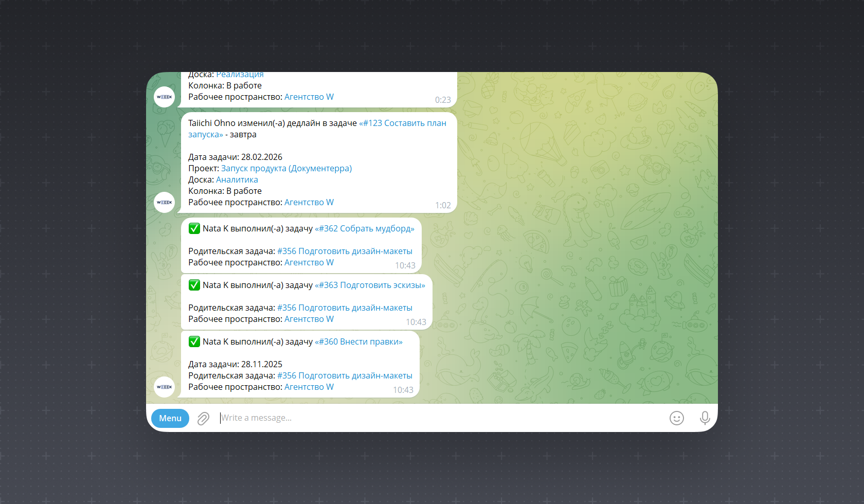Screen dimensions: 864x504
Task: Open the Аналитика board link
Action: point(237,180)
